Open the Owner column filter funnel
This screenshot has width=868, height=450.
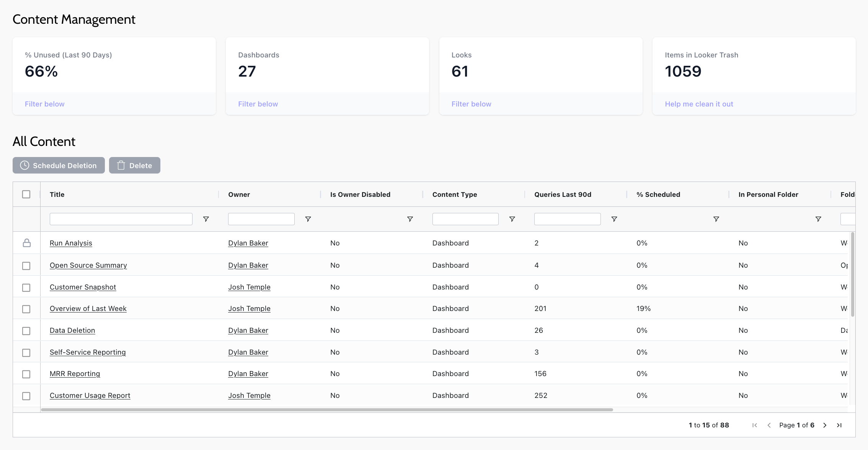(308, 219)
